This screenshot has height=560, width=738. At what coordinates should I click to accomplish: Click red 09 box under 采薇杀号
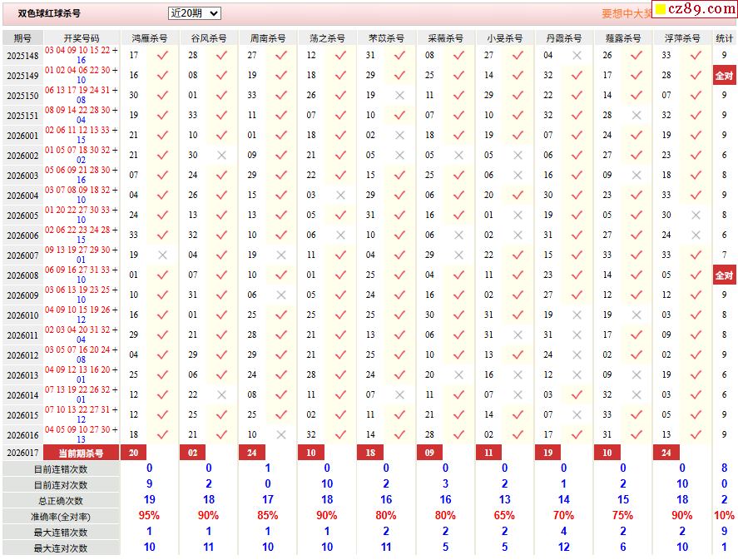click(x=429, y=453)
